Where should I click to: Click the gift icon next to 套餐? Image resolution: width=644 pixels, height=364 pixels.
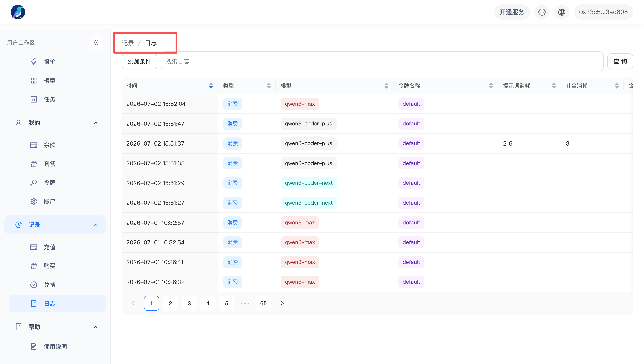click(x=34, y=164)
